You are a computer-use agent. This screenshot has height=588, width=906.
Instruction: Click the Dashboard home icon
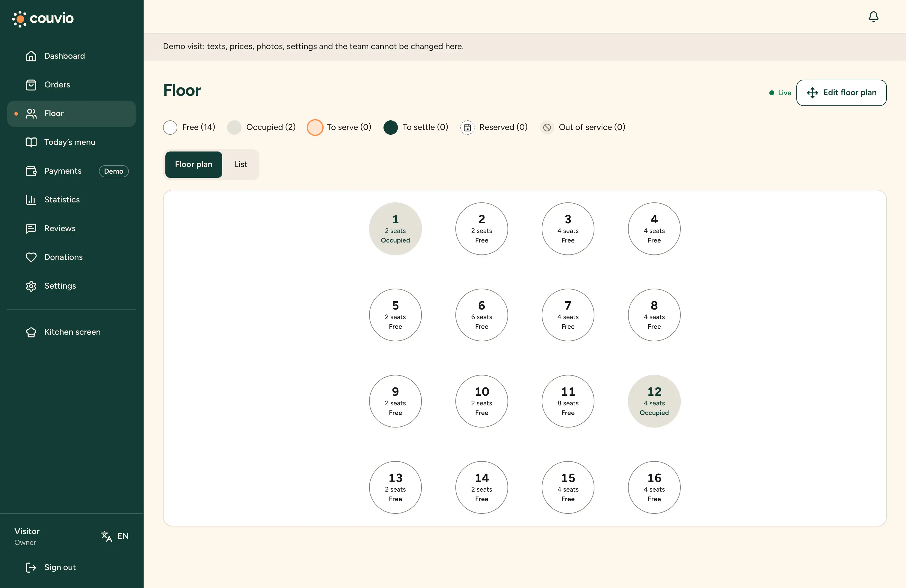pos(31,56)
